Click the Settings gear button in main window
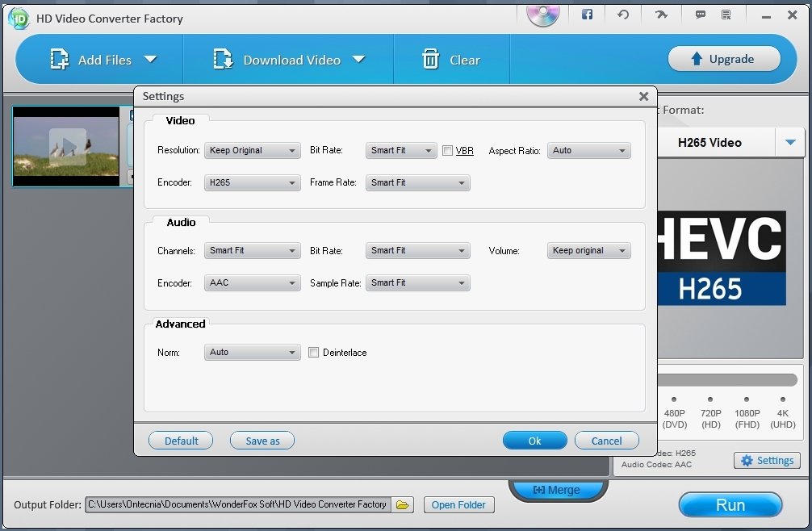This screenshot has width=812, height=531. (x=767, y=460)
